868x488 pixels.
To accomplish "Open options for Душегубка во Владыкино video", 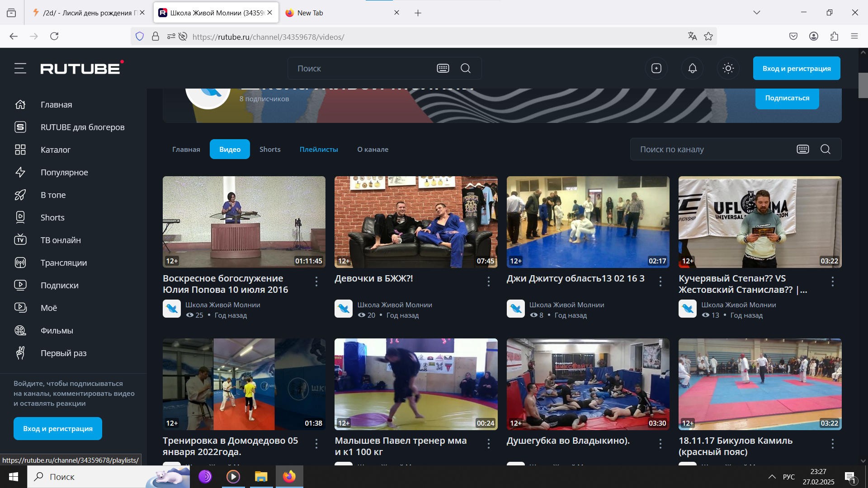I will coord(660,444).
